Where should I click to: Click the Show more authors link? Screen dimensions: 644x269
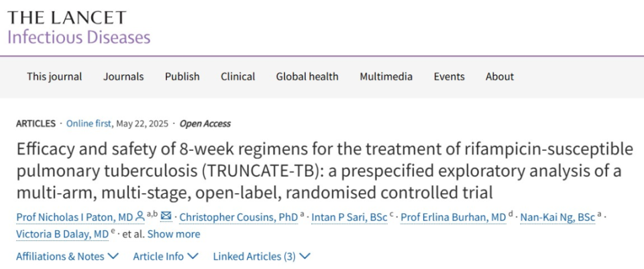pyautogui.click(x=174, y=234)
